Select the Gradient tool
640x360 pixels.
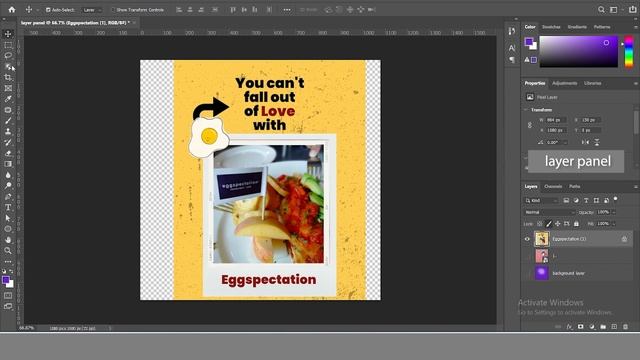click(8, 164)
